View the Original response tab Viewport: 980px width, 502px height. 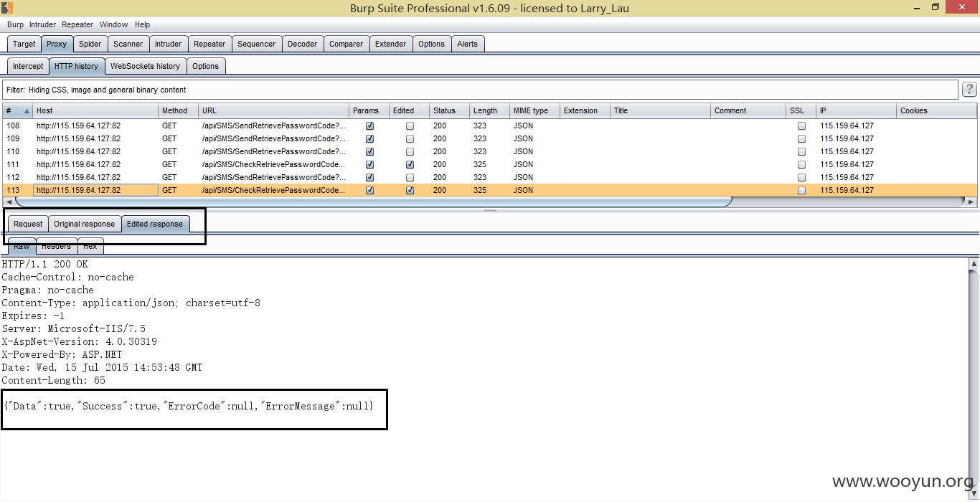84,224
